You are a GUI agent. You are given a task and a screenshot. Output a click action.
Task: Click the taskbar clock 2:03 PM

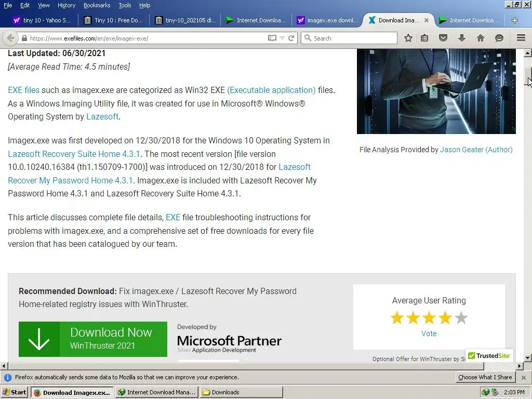(514, 392)
